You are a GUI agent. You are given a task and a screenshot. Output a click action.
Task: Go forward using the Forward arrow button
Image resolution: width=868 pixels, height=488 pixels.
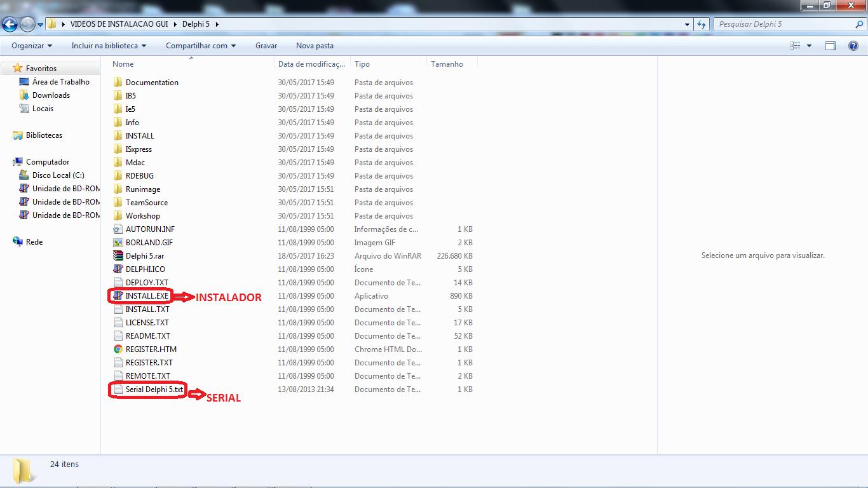tap(27, 24)
